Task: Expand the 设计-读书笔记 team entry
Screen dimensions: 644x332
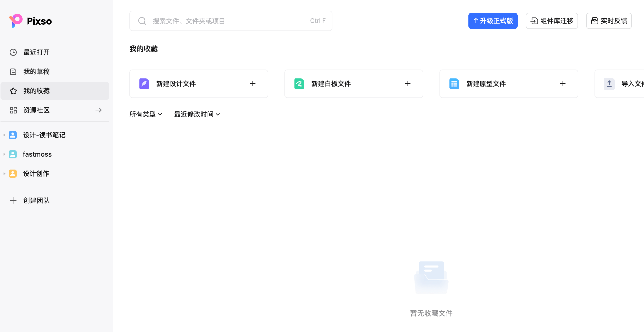Action: pos(4,135)
